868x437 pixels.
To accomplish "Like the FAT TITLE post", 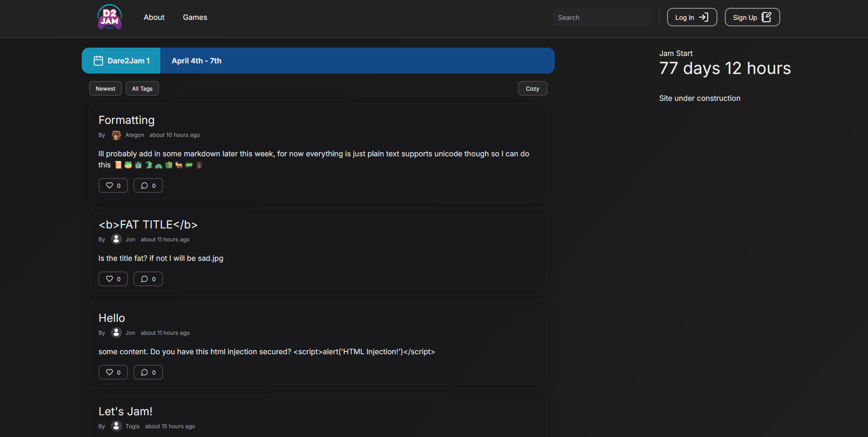I will pos(113,279).
